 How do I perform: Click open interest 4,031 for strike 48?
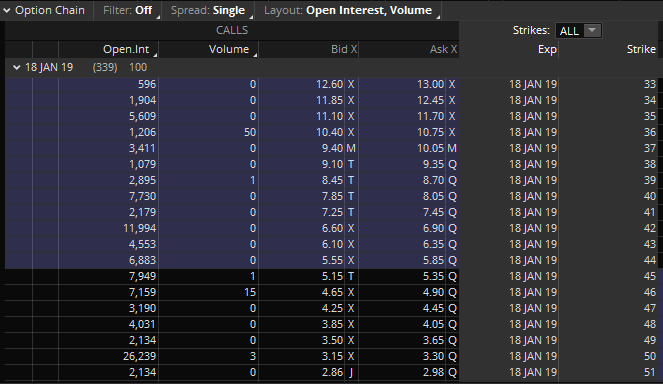142,325
